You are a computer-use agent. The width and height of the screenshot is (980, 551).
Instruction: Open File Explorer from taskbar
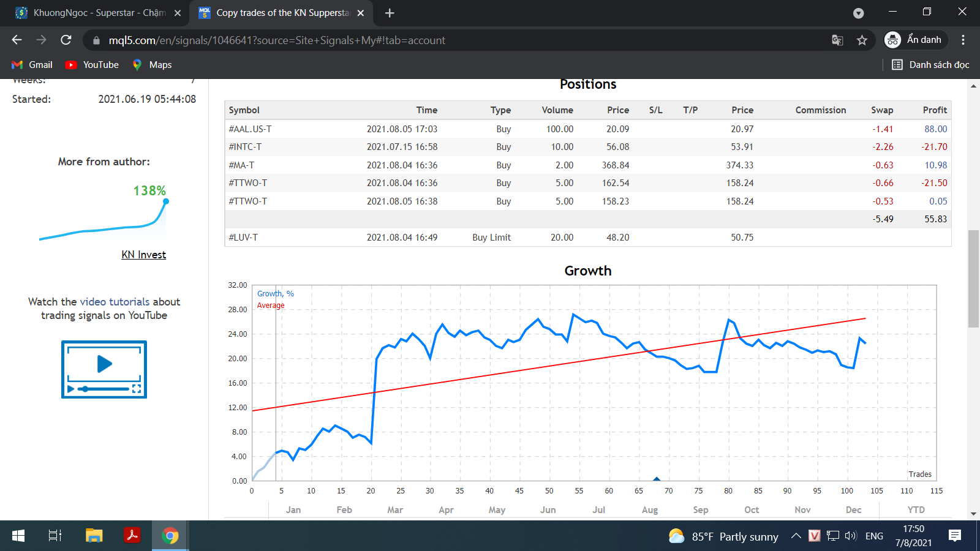tap(94, 536)
